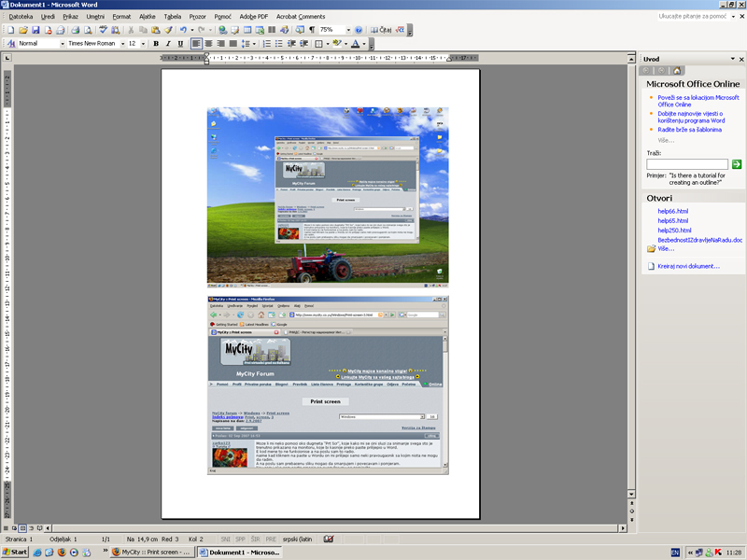
Task: Click the Undo arrow icon
Action: point(182,30)
